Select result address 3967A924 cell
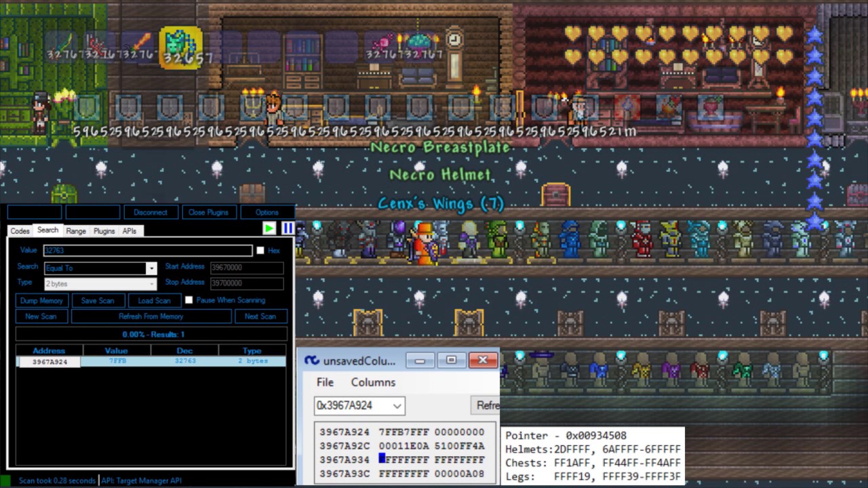Screen dimensions: 868x488 [x=49, y=361]
